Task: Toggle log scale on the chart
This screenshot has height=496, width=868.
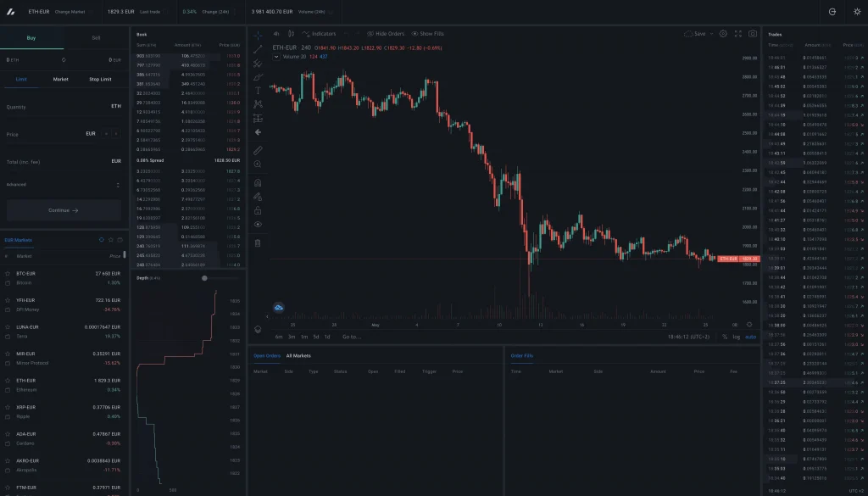Action: pos(735,337)
